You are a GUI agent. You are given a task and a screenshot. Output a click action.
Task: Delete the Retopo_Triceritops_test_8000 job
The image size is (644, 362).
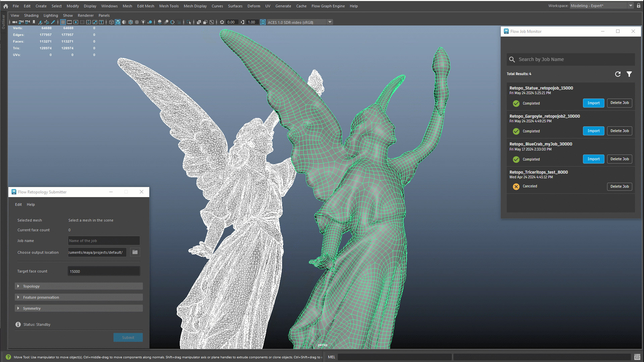point(619,186)
